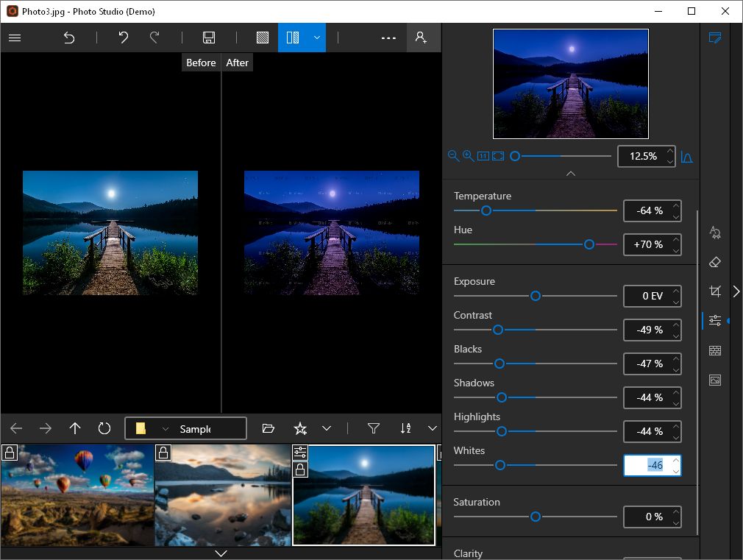The image size is (743, 560).
Task: Toggle the before/after split view button
Action: pos(293,38)
